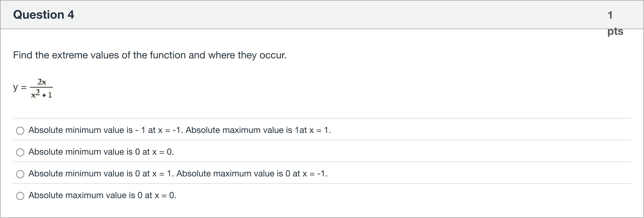Click the "1" point value in header
Screen dimensions: 644x218
click(x=610, y=15)
